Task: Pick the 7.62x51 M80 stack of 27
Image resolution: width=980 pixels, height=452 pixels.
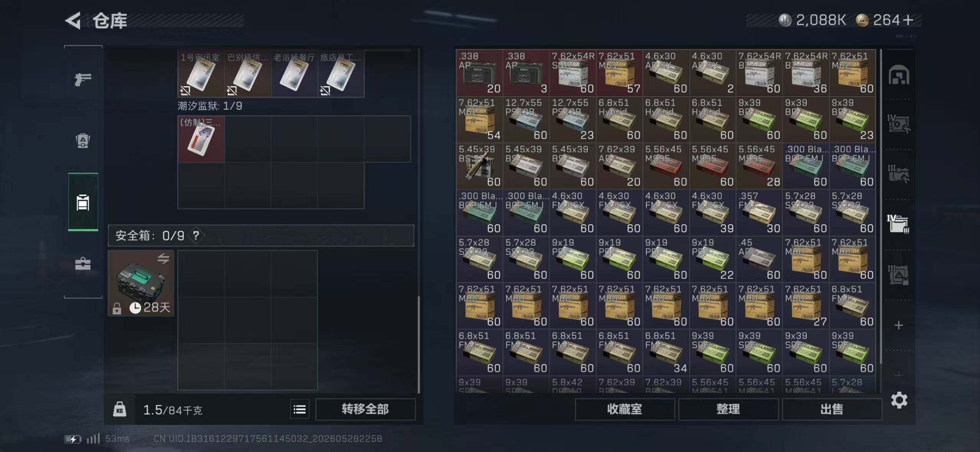Action: (x=806, y=306)
